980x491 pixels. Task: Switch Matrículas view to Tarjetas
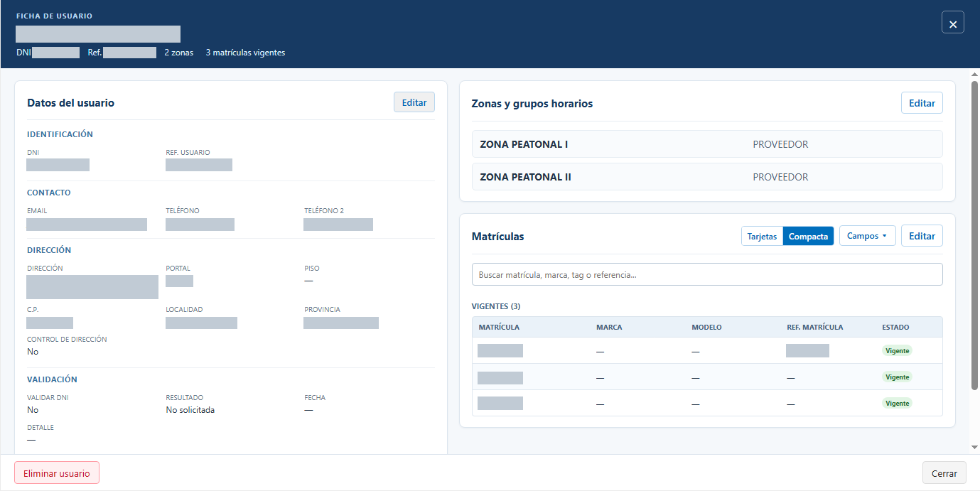point(762,237)
